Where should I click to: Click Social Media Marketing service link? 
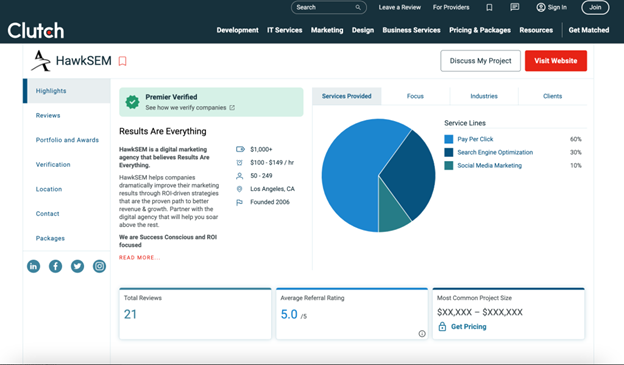(x=489, y=165)
